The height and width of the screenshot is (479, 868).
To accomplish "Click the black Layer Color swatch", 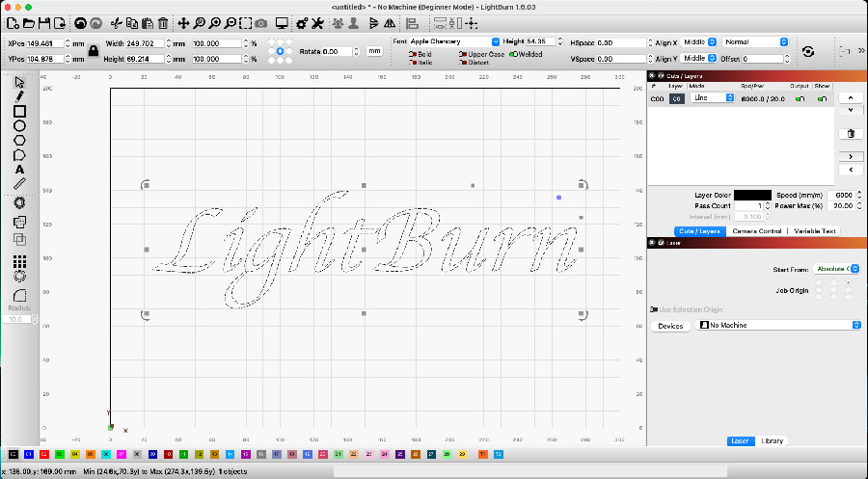I will (752, 195).
